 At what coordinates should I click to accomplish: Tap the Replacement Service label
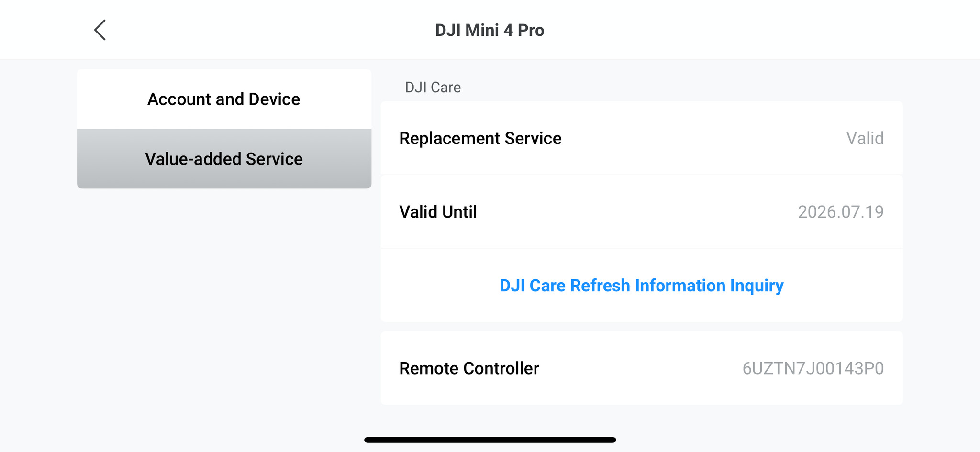pyautogui.click(x=480, y=138)
